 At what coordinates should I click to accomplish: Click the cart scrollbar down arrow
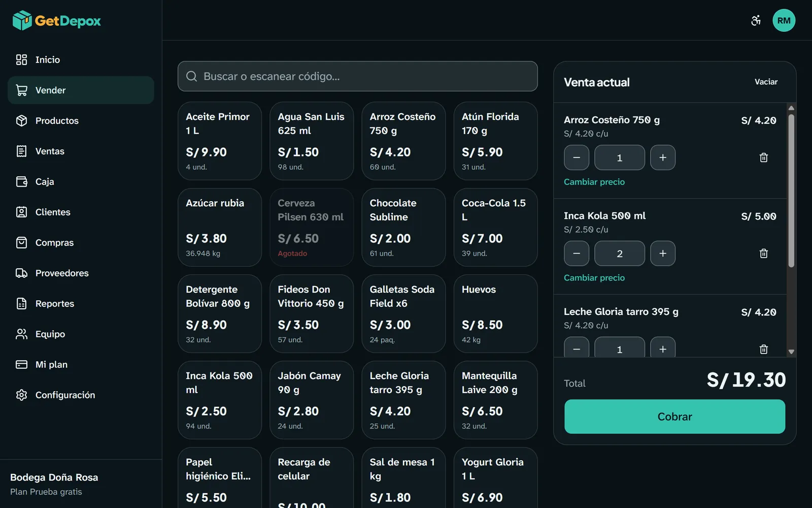tap(791, 352)
